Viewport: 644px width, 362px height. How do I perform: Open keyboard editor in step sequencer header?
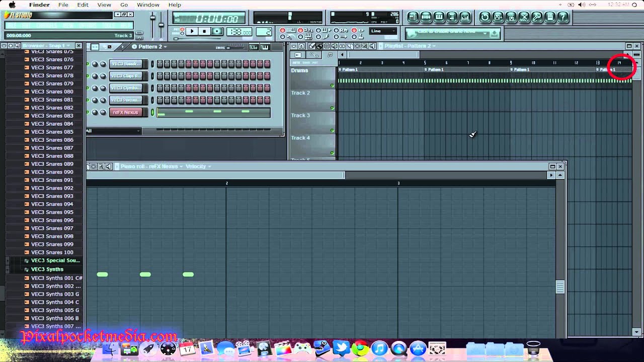tap(265, 47)
